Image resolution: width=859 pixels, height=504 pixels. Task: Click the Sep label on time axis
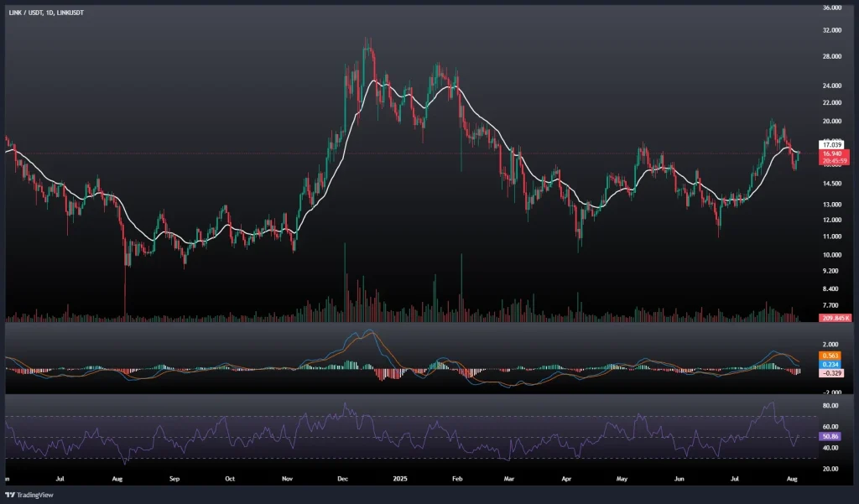pos(174,481)
